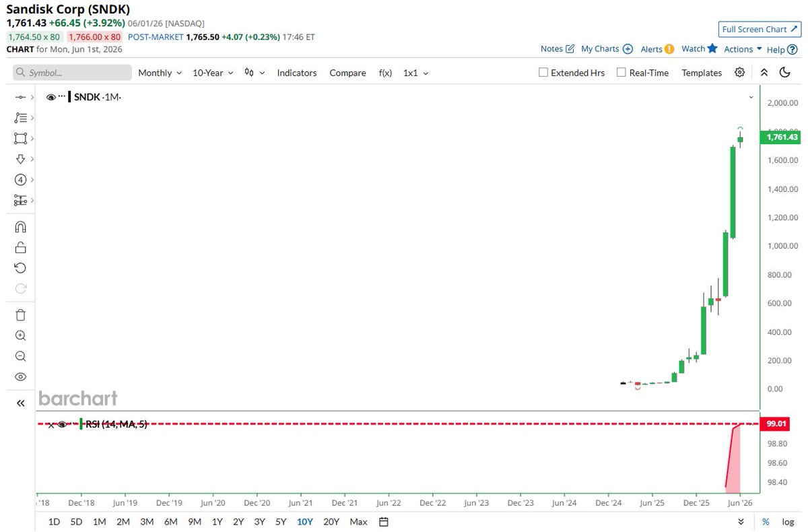The width and height of the screenshot is (808, 532).
Task: Show the bottom double-chevron options
Action: pyautogui.click(x=741, y=522)
